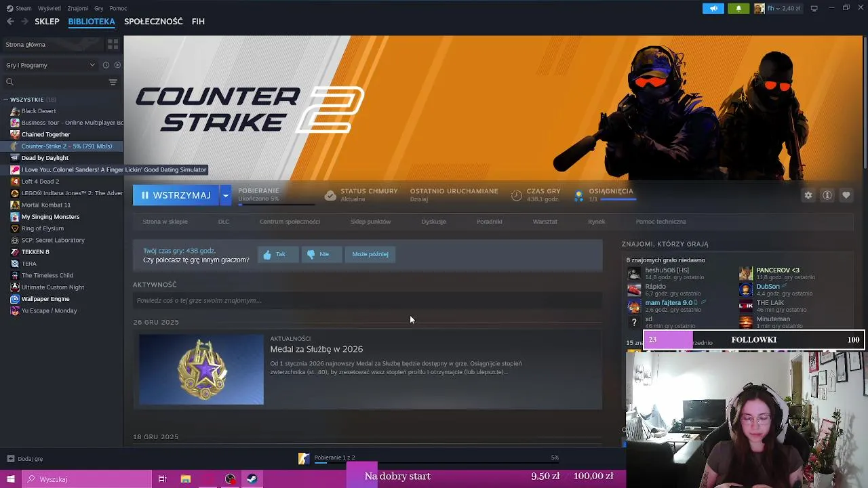Image resolution: width=868 pixels, height=488 pixels.
Task: Click the bottom download progress bar
Action: tap(436, 463)
